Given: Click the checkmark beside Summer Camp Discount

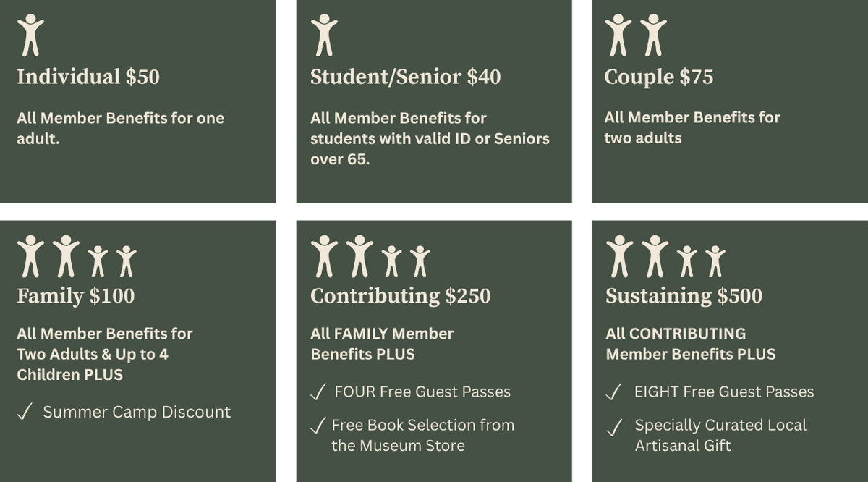Looking at the screenshot, I should pos(23,413).
